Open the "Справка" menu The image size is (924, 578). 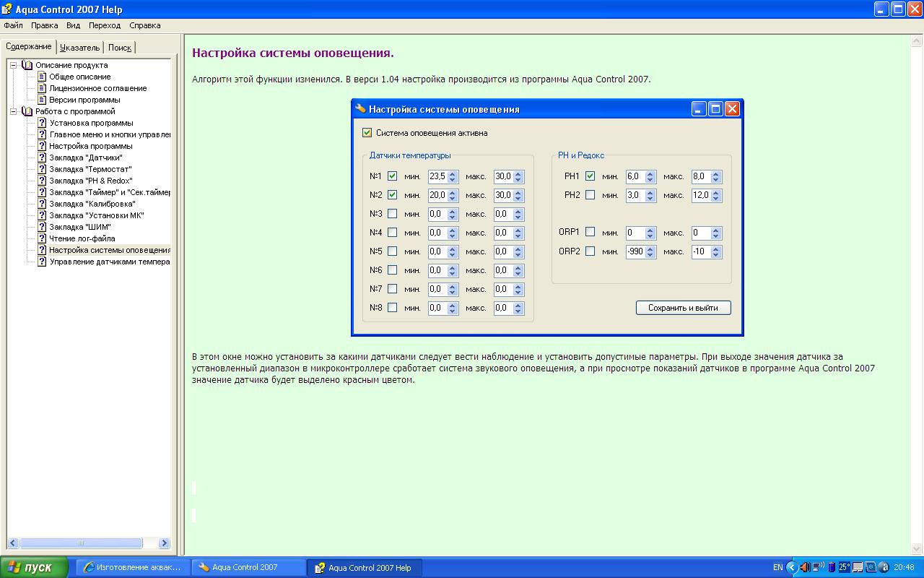144,25
